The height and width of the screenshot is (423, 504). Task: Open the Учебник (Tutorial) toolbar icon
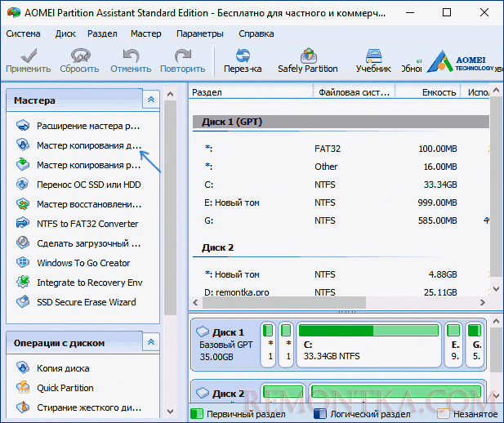point(373,56)
